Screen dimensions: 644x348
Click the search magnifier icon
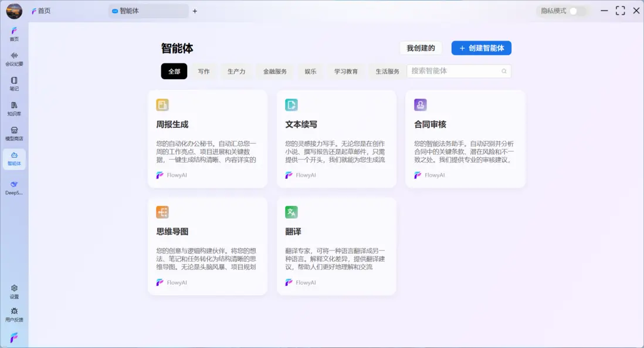tap(504, 72)
